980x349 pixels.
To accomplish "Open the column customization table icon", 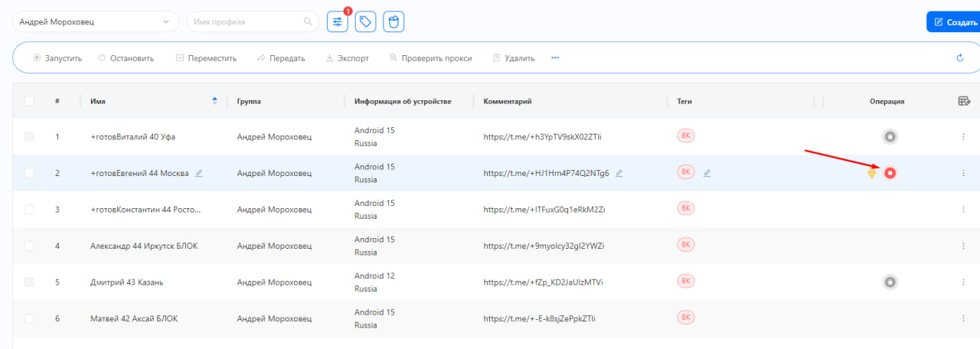I will point(964,101).
